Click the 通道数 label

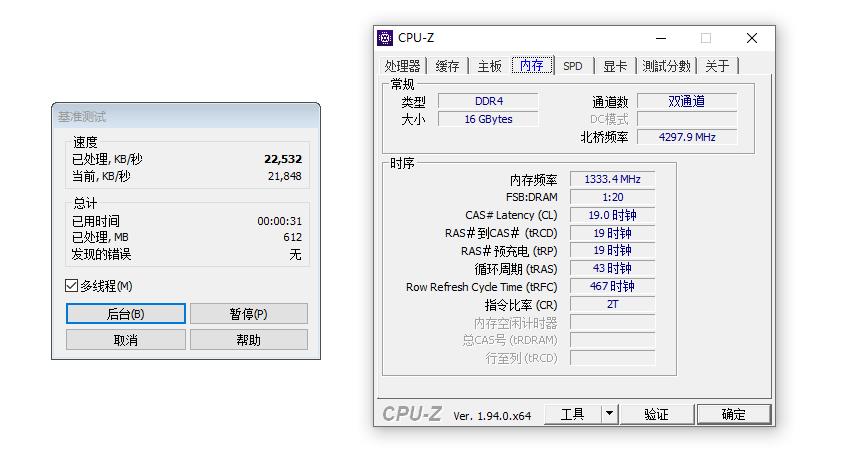tap(610, 102)
